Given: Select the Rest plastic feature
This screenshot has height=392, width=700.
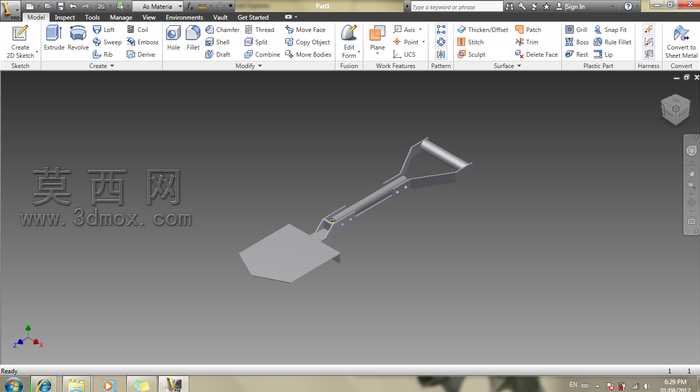Looking at the screenshot, I should [x=576, y=54].
